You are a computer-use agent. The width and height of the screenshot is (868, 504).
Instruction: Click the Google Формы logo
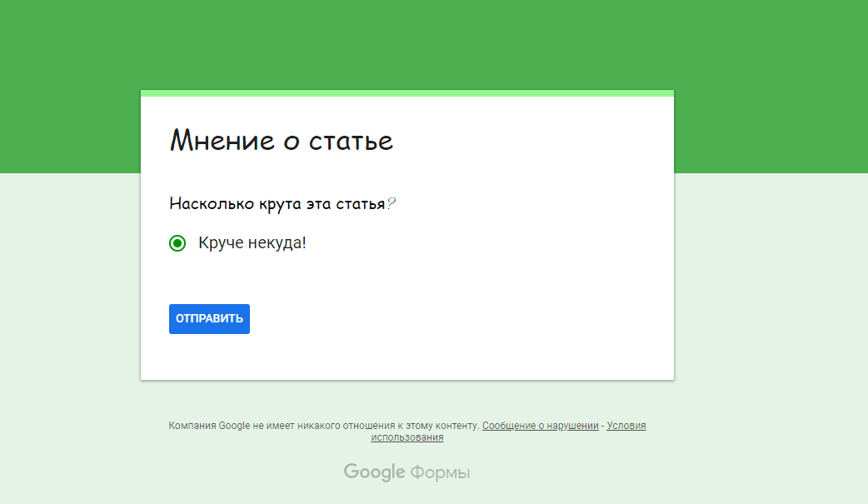pyautogui.click(x=407, y=472)
